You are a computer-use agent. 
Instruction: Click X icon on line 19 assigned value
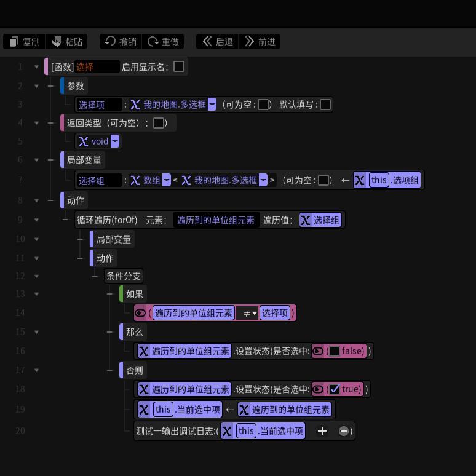click(244, 410)
